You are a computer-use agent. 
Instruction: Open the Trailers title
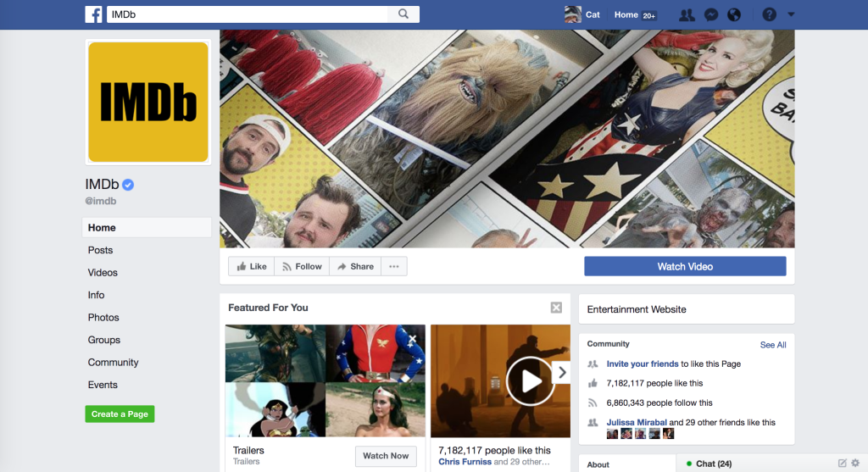click(248, 451)
